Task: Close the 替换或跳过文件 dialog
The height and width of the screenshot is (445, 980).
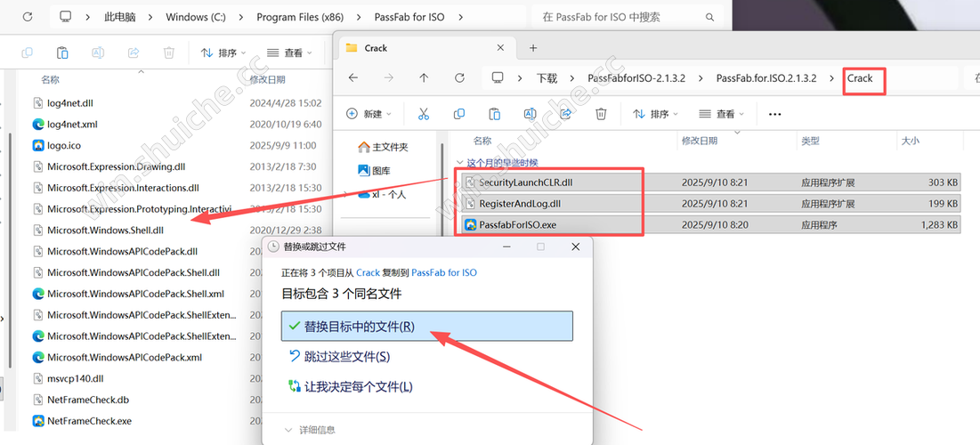Action: point(576,247)
